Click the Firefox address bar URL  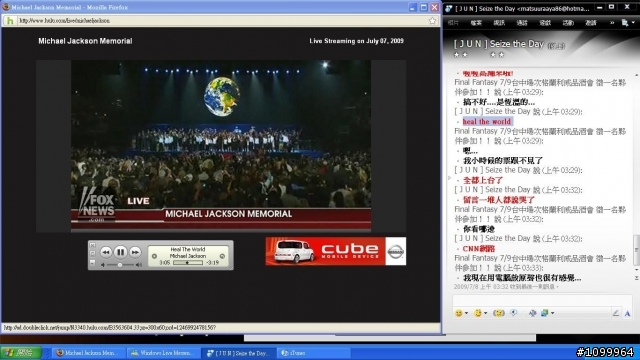tap(64, 20)
